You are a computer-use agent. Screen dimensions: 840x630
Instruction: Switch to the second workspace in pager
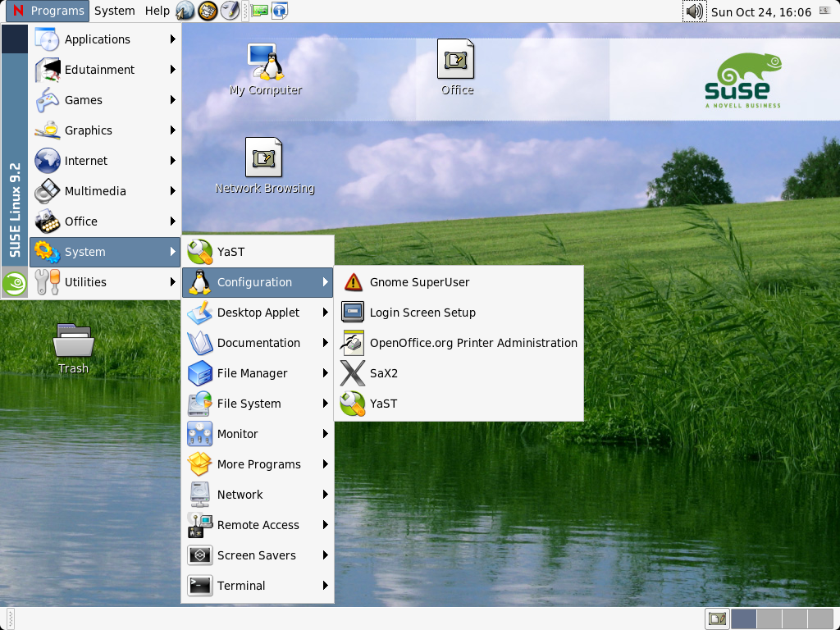point(769,619)
